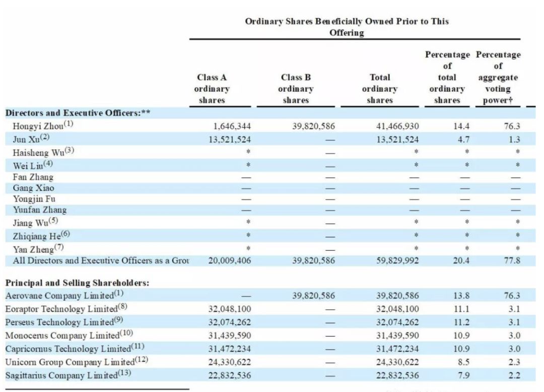Image resolution: width=544 pixels, height=392 pixels.
Task: Click the Total ordinary shares column header
Action: (x=380, y=89)
